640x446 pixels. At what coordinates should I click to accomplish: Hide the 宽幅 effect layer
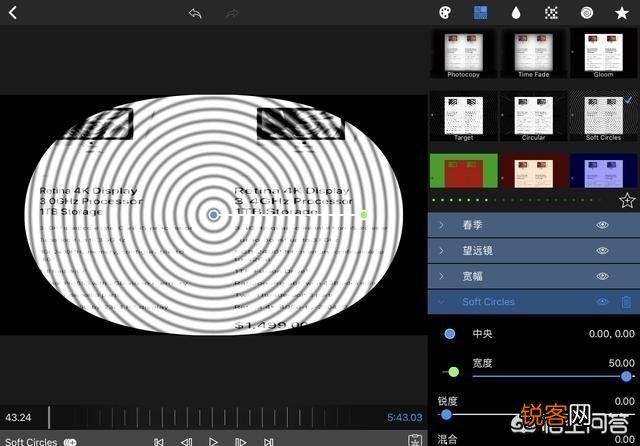[x=602, y=276]
